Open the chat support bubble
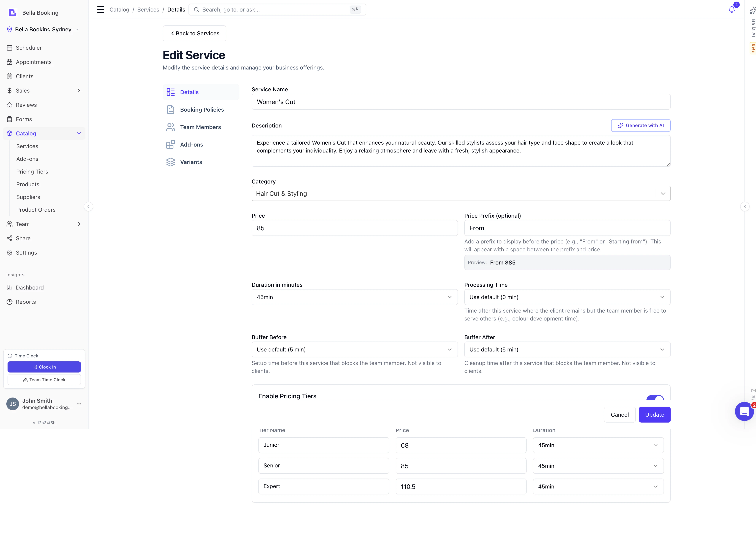 tap(745, 411)
